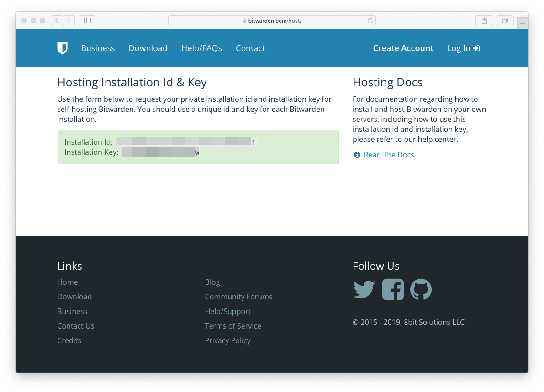This screenshot has width=544, height=392.
Task: Click Create Account in the header
Action: [x=403, y=48]
